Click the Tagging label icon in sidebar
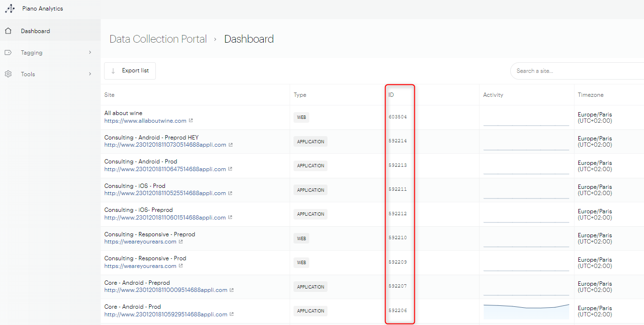 [8, 53]
